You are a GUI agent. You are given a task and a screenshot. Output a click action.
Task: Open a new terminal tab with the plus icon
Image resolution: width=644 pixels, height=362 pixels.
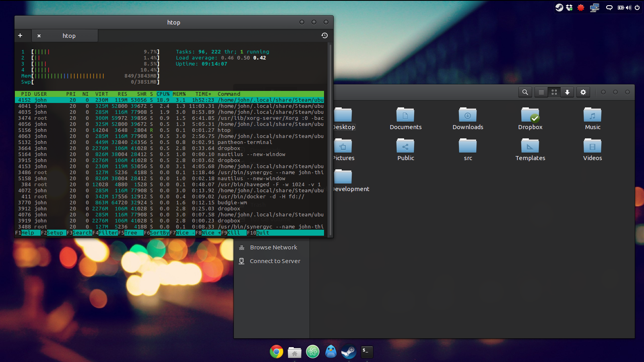click(x=21, y=35)
